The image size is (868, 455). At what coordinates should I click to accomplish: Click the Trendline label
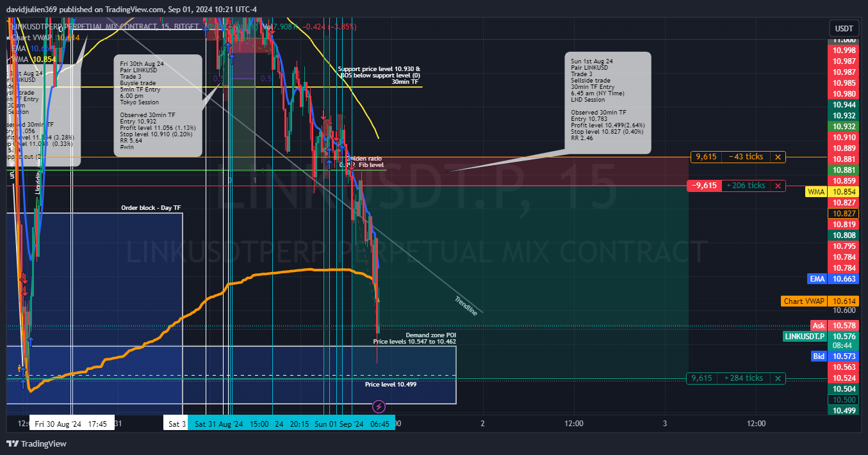click(466, 306)
